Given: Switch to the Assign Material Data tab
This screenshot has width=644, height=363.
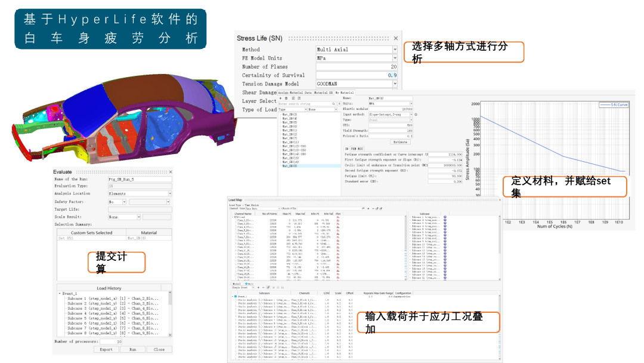Looking at the screenshot, I should pos(295,93).
